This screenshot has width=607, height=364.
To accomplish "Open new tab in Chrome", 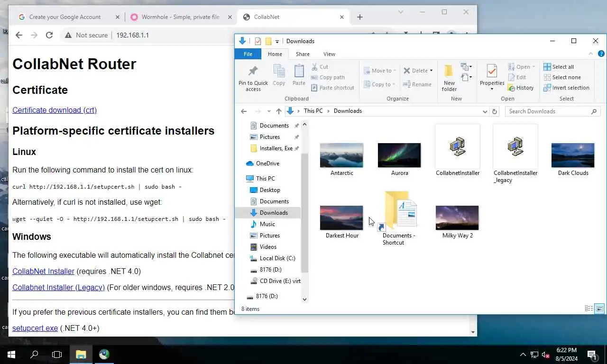I will pos(360,17).
